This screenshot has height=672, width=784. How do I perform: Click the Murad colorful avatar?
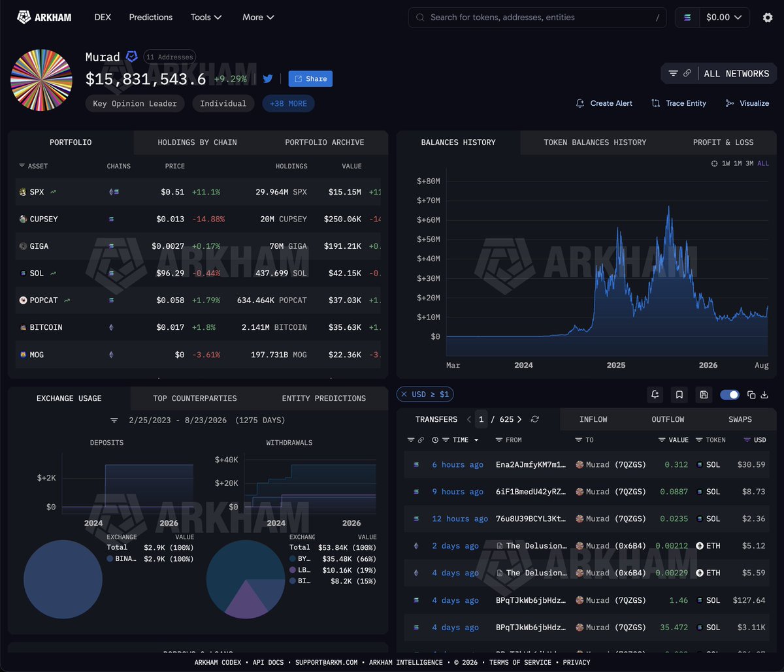click(x=41, y=80)
